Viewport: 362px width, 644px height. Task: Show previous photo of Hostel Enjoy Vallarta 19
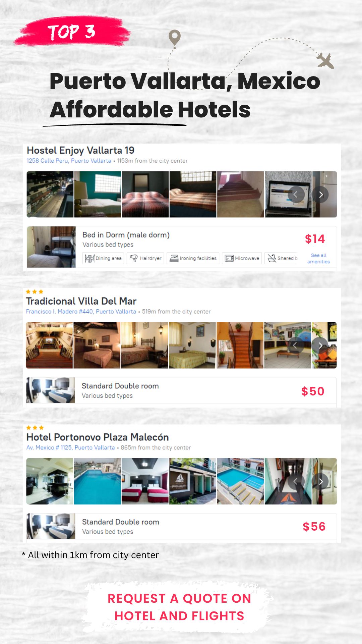296,195
